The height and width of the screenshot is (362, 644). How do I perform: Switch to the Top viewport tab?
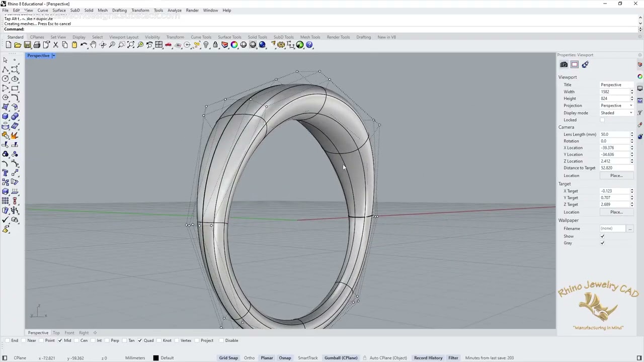click(56, 333)
